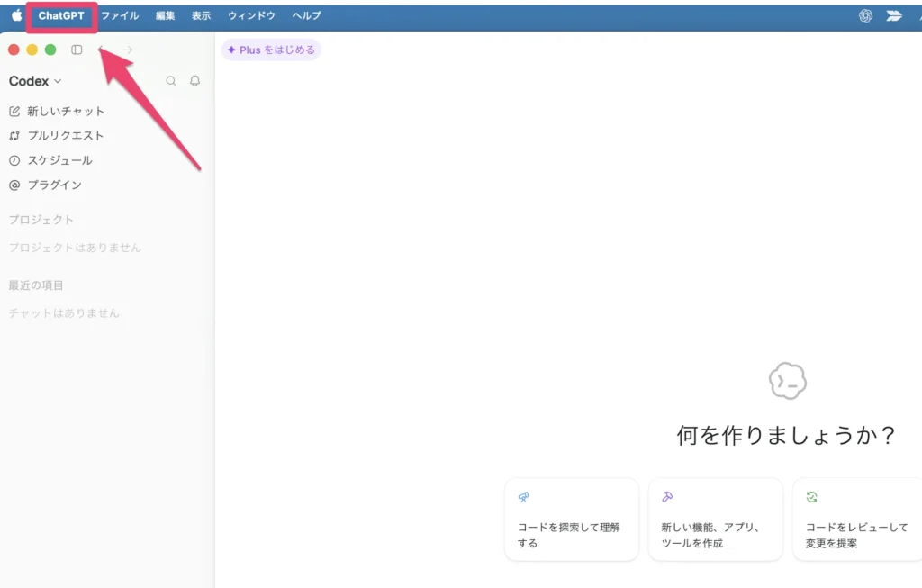Viewport: 922px width, 588px height.
Task: Open the 表示 menu
Action: click(x=201, y=16)
